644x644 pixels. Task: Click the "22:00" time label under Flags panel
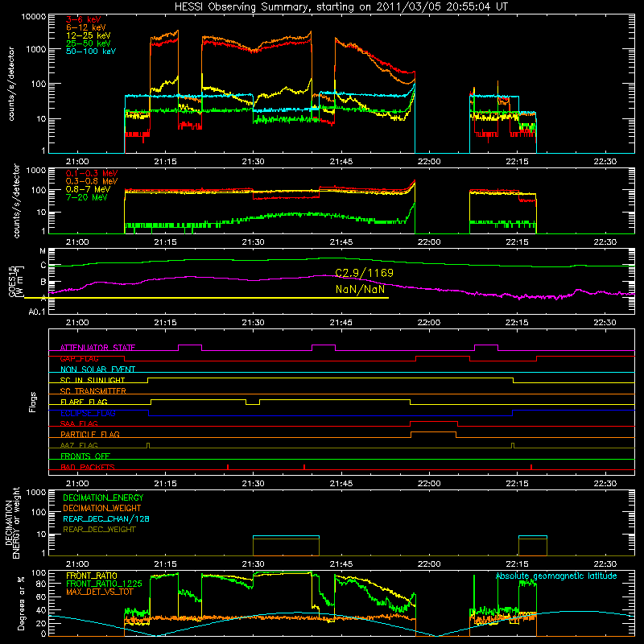(x=429, y=484)
